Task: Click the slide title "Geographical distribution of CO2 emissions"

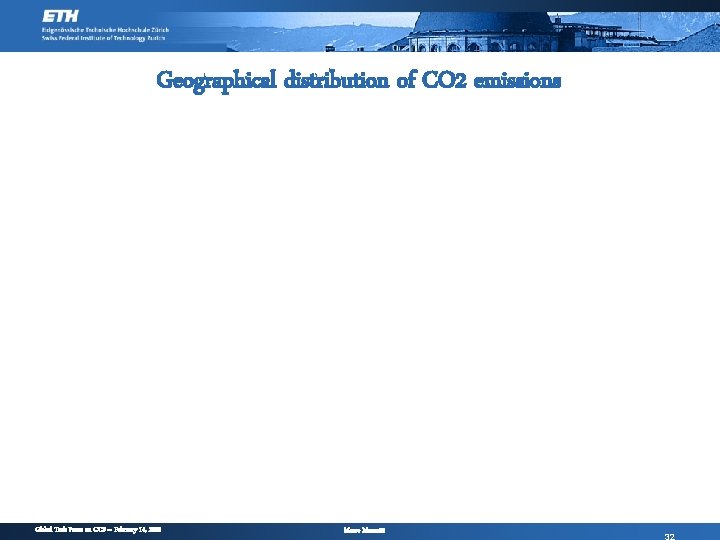Action: click(x=359, y=80)
